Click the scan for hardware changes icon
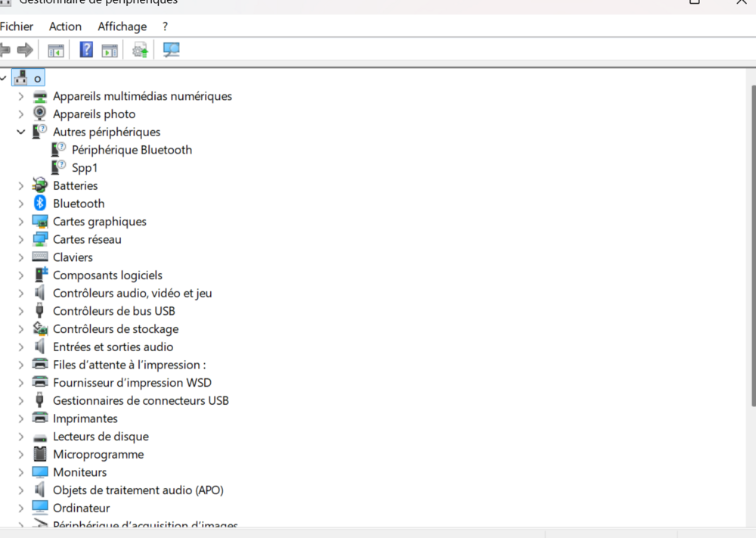 171,50
